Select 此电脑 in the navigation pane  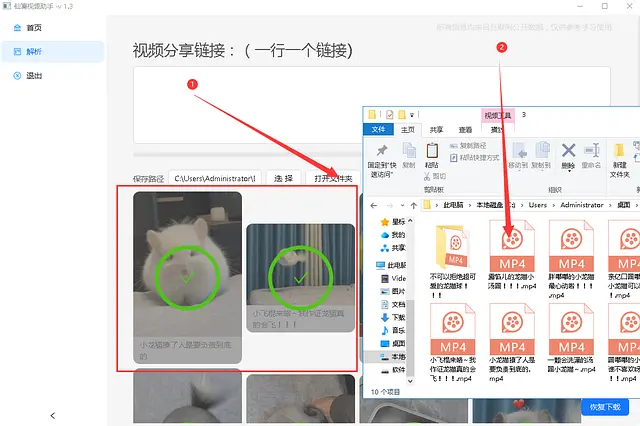pos(391,265)
